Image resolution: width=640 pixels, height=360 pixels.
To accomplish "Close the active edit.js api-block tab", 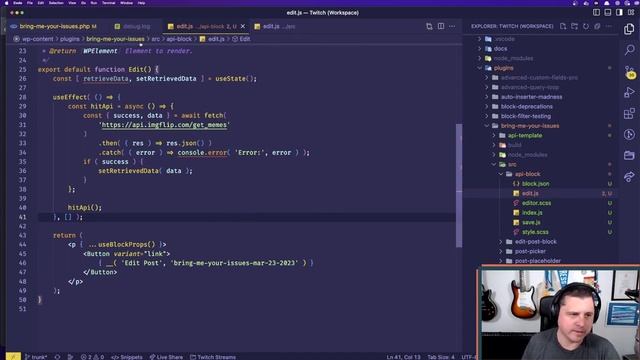I will (x=243, y=26).
